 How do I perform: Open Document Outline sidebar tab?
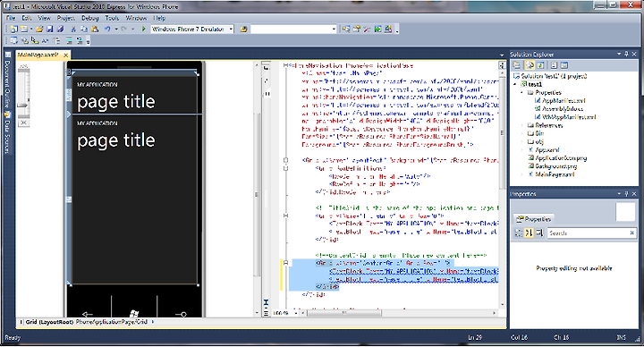coord(7,84)
